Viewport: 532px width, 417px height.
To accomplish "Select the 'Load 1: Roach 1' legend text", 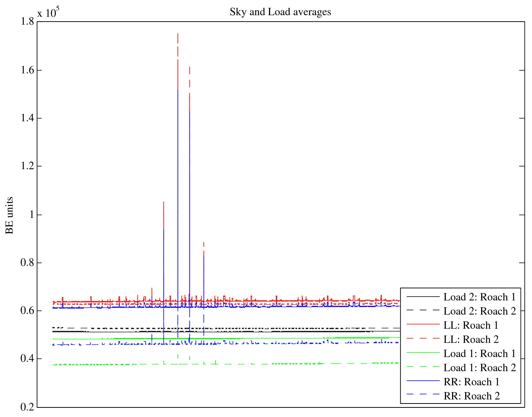I will 479,354.
